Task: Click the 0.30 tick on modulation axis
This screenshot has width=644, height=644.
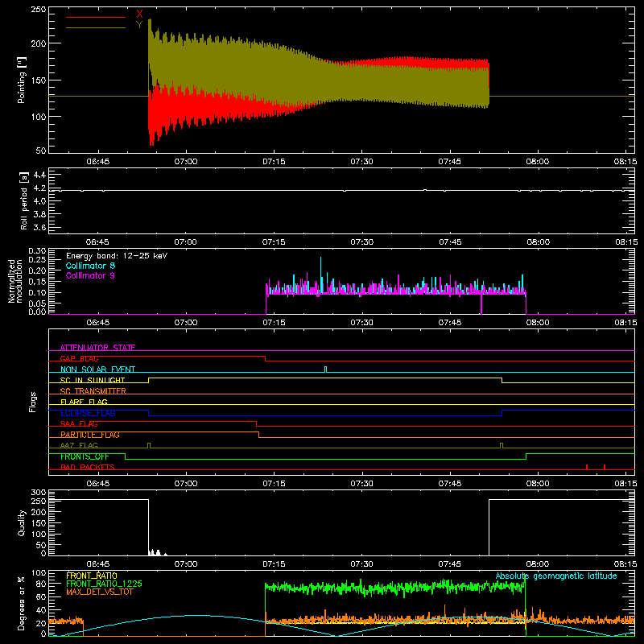Action: [x=37, y=250]
